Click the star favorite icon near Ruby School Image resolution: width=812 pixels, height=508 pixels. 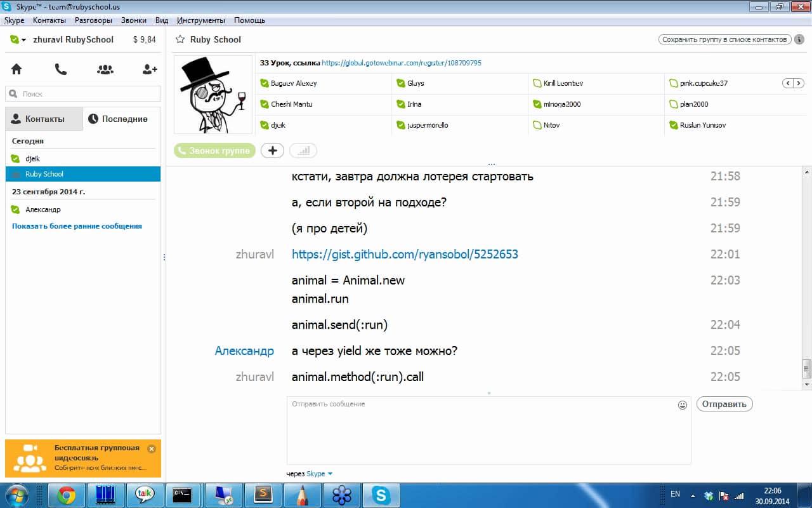coord(180,39)
